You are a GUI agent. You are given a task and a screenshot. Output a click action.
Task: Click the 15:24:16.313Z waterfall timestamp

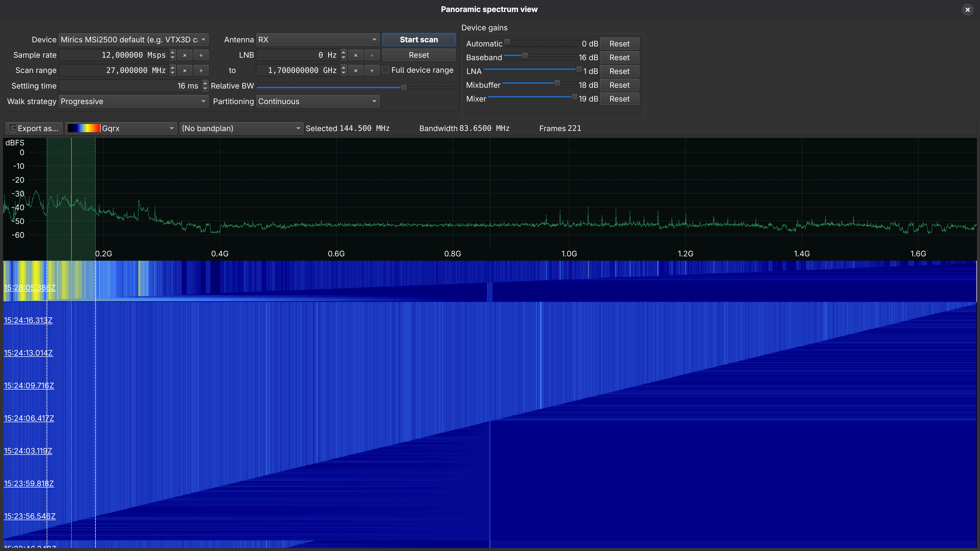click(x=28, y=320)
